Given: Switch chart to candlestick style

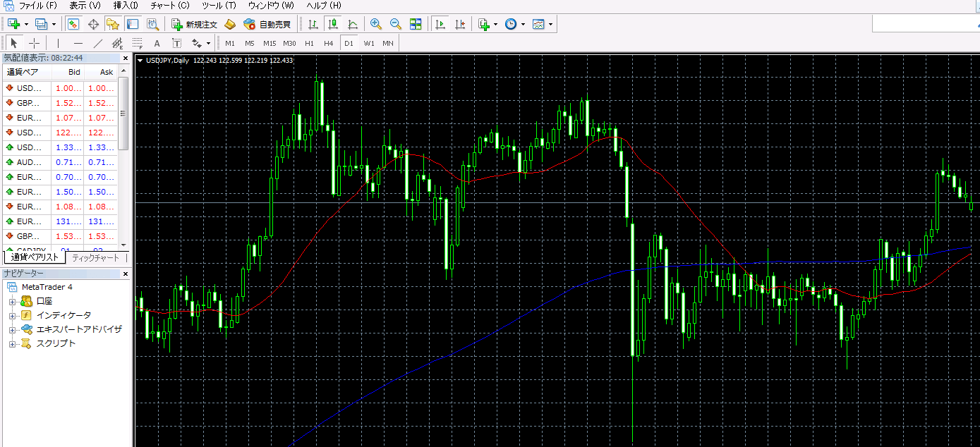Looking at the screenshot, I should click(x=332, y=24).
